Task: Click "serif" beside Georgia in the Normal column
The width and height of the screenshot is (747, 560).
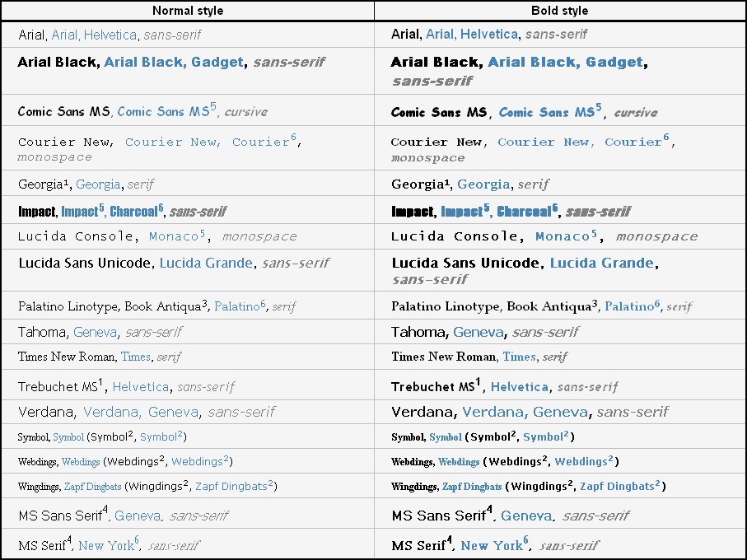Action: click(x=141, y=184)
